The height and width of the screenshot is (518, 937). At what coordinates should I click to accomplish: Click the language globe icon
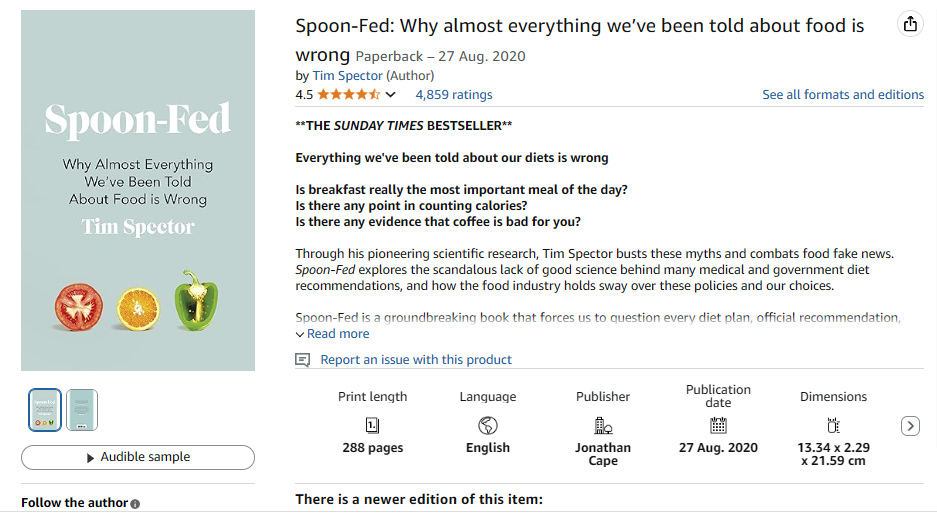pos(488,425)
